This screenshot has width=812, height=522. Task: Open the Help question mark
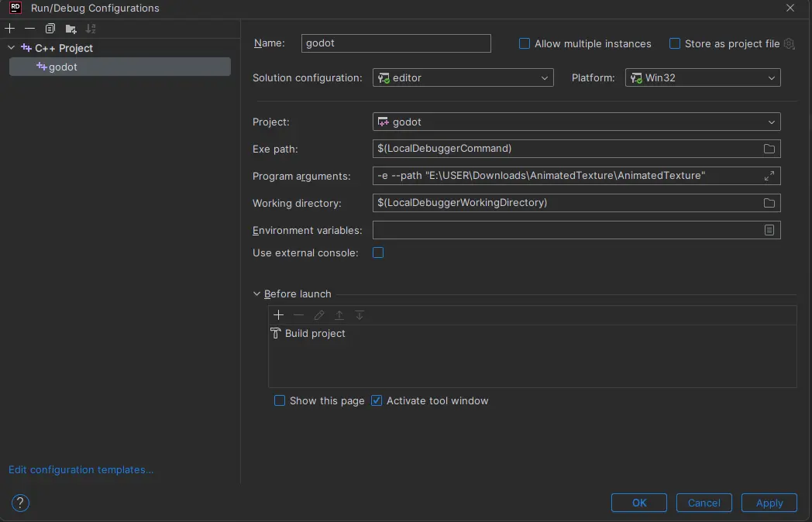(19, 503)
